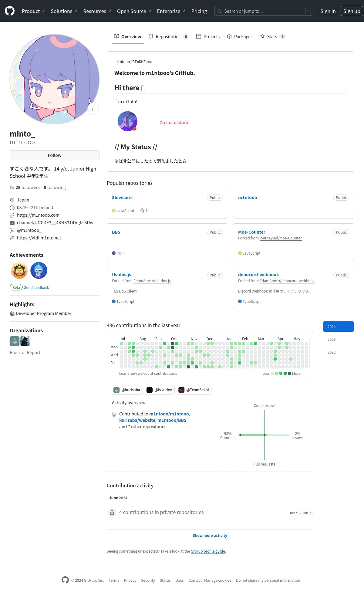The image size is (364, 596).
Task: Click the status emoji badge on avatar
Action: click(93, 109)
